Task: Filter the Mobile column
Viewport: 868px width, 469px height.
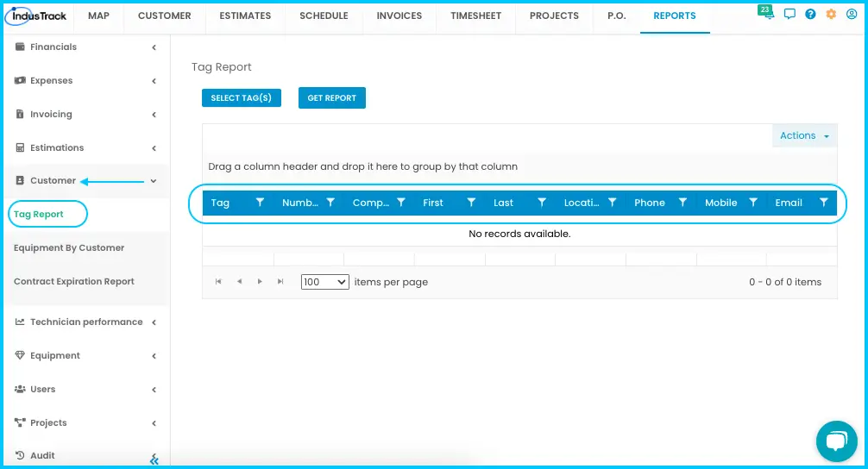Action: tap(753, 203)
